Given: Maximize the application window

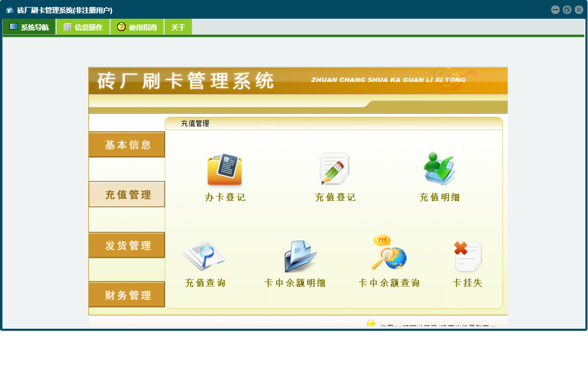Looking at the screenshot, I should pyautogui.click(x=567, y=10).
